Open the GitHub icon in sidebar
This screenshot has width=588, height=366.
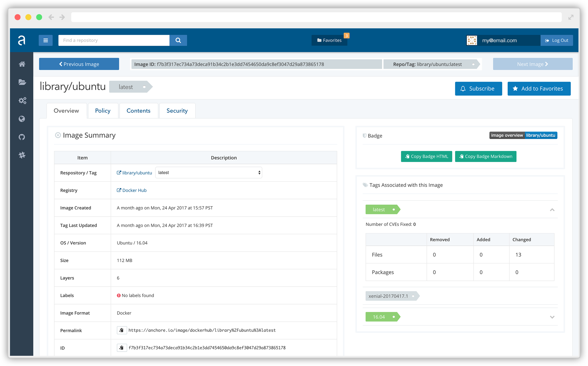point(22,137)
